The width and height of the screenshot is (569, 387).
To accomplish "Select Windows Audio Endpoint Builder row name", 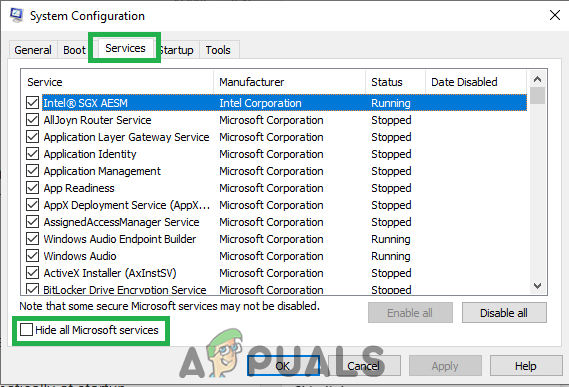I will (120, 239).
